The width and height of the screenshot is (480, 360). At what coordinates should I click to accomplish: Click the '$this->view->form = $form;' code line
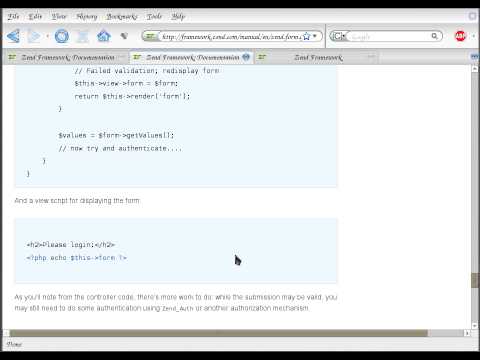tap(126, 83)
